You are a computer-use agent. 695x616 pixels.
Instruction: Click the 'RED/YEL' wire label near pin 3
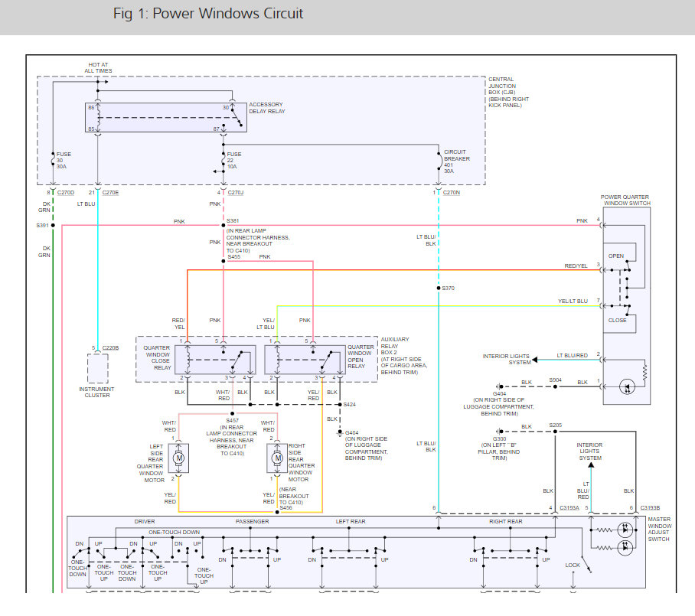[576, 266]
